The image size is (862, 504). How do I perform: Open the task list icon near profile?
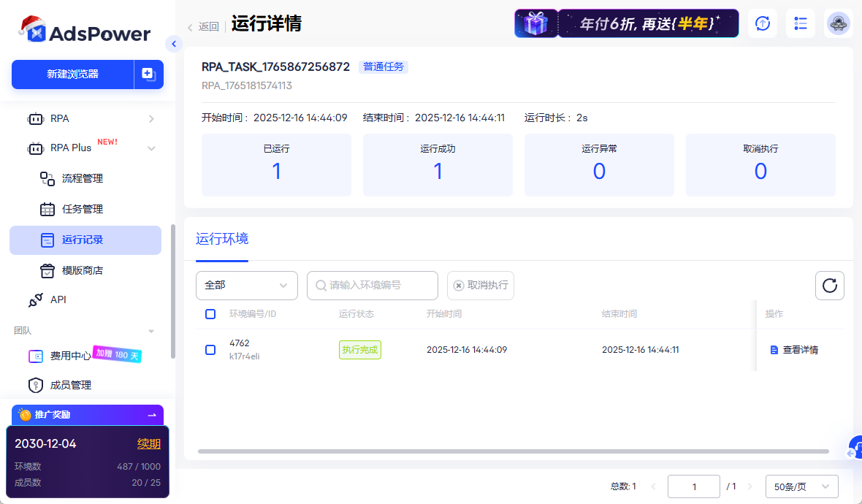coord(800,23)
